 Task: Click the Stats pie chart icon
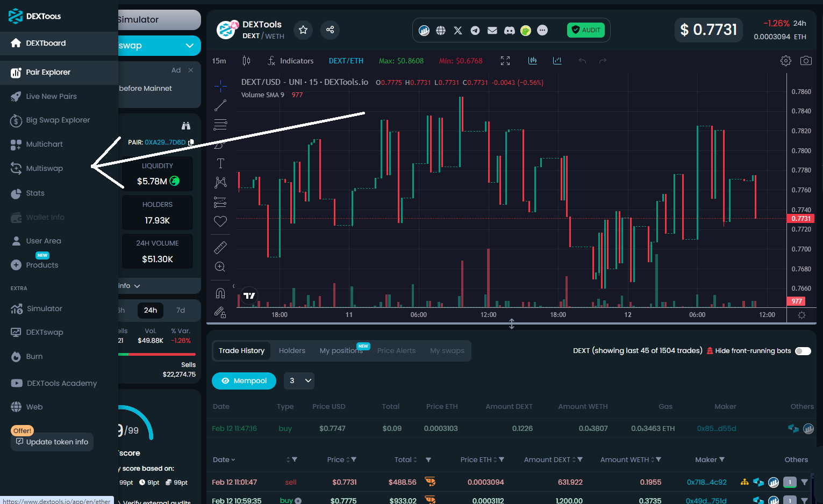[x=16, y=193]
